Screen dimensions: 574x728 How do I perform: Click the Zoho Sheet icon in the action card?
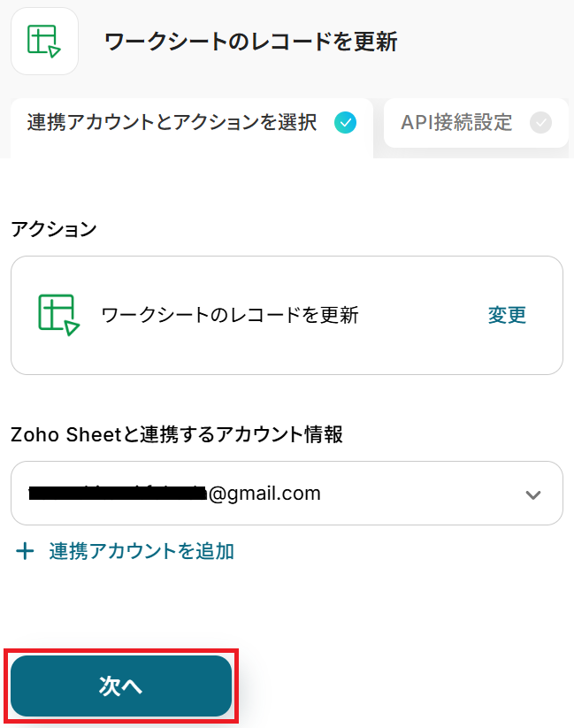(x=58, y=315)
